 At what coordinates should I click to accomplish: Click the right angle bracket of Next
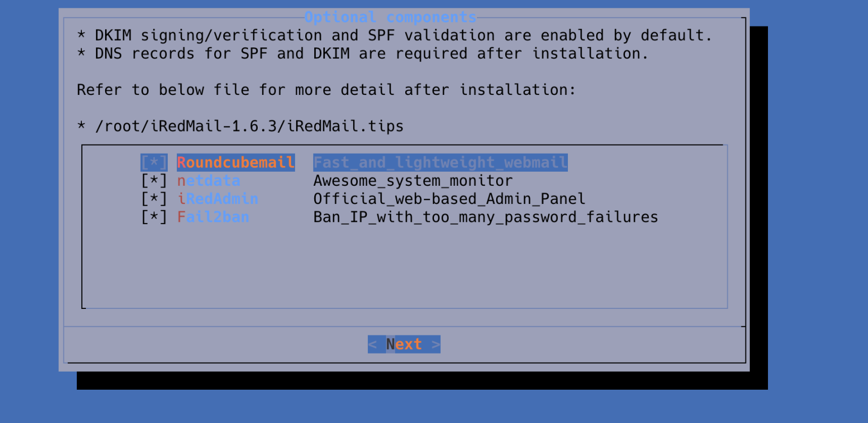[x=436, y=344]
